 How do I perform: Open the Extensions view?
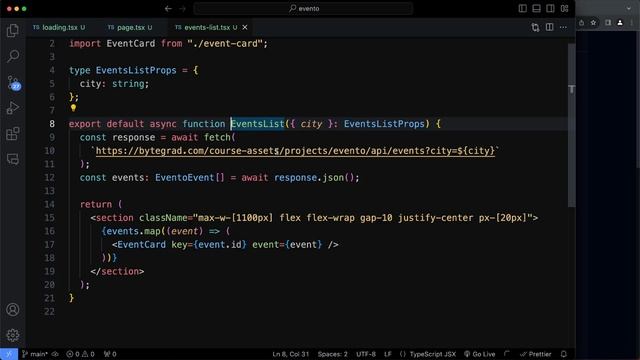click(x=13, y=133)
